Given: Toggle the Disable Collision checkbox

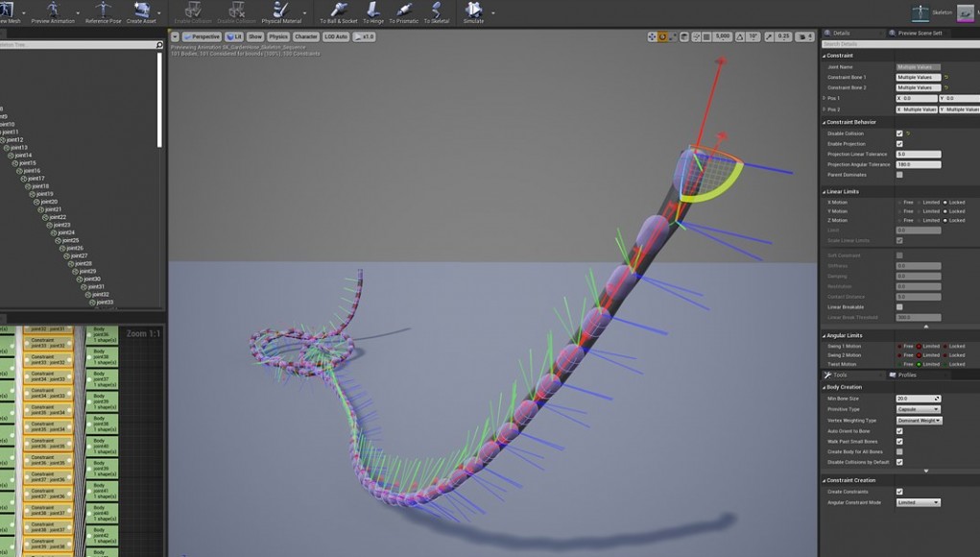Looking at the screenshot, I should [899, 133].
